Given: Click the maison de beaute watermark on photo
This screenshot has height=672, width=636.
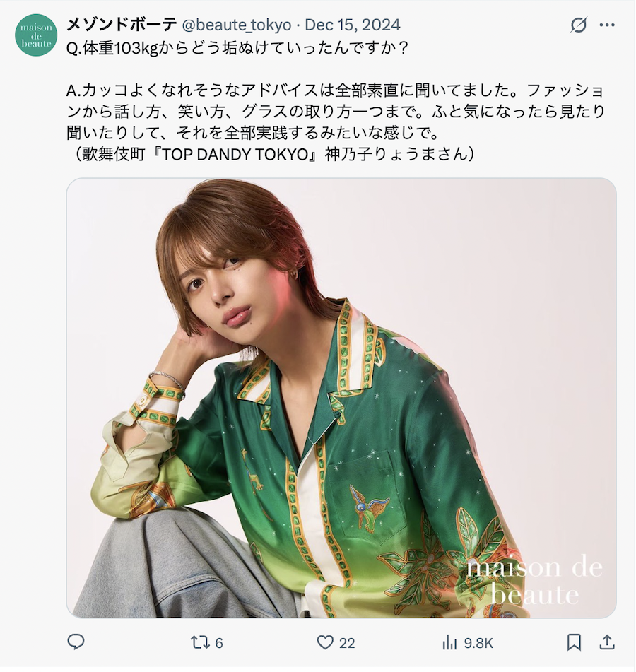Looking at the screenshot, I should [534, 581].
